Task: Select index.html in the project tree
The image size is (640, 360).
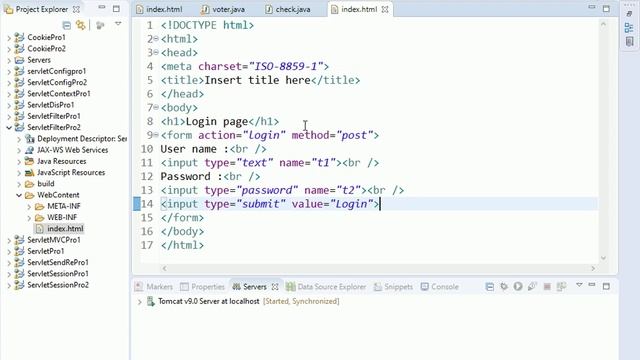Action: (65, 229)
